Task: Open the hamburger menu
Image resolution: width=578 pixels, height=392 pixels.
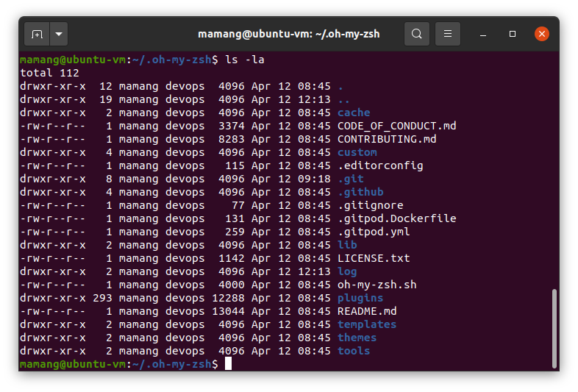Action: click(x=448, y=34)
